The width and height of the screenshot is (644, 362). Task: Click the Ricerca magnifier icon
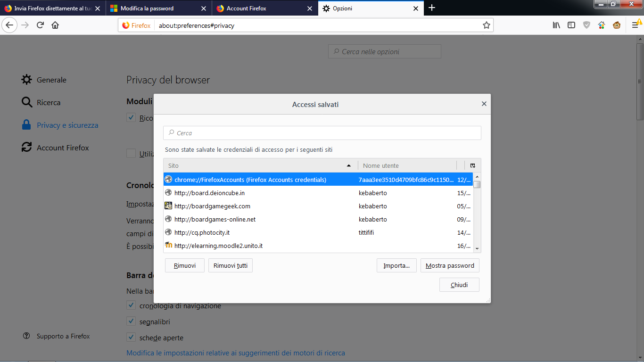click(26, 102)
